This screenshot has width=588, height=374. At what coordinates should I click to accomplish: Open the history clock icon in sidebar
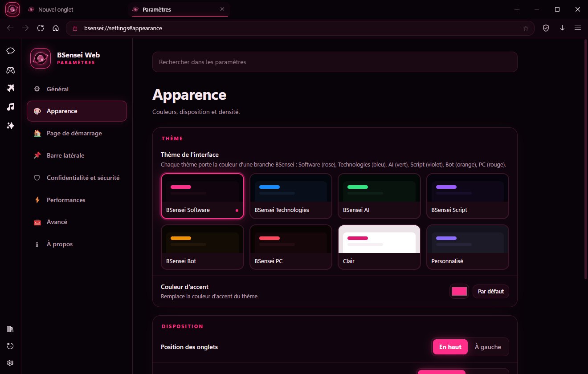[x=11, y=346]
